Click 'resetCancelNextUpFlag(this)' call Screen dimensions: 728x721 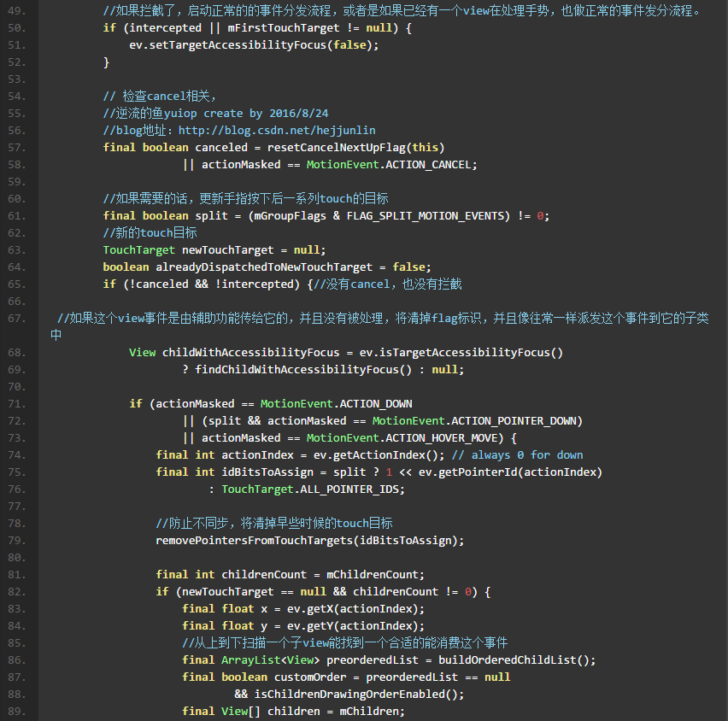(x=355, y=148)
